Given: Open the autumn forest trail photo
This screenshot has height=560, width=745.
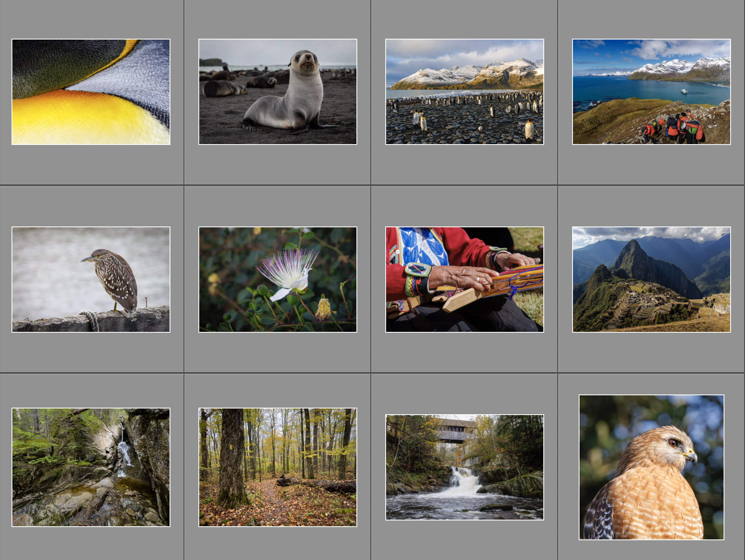Looking at the screenshot, I should pyautogui.click(x=277, y=467).
